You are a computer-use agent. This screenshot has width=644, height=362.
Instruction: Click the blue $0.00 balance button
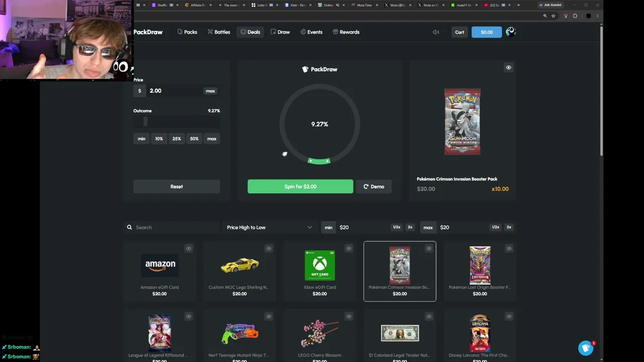click(487, 32)
